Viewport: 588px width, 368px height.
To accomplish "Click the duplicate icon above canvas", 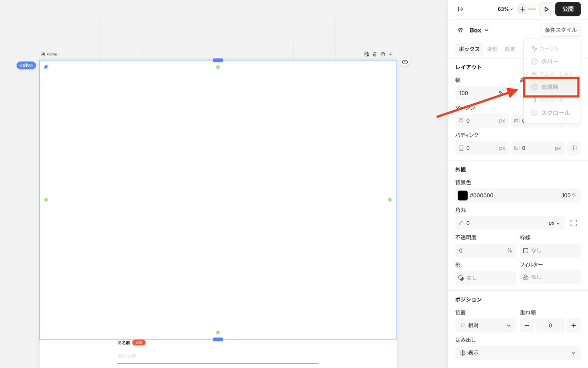I will pyautogui.click(x=383, y=54).
